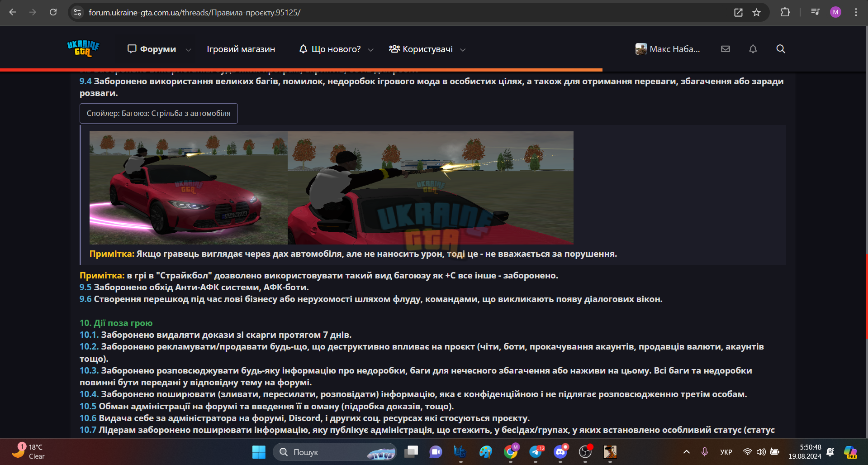Click the Windows taskbar search box

coord(335,452)
